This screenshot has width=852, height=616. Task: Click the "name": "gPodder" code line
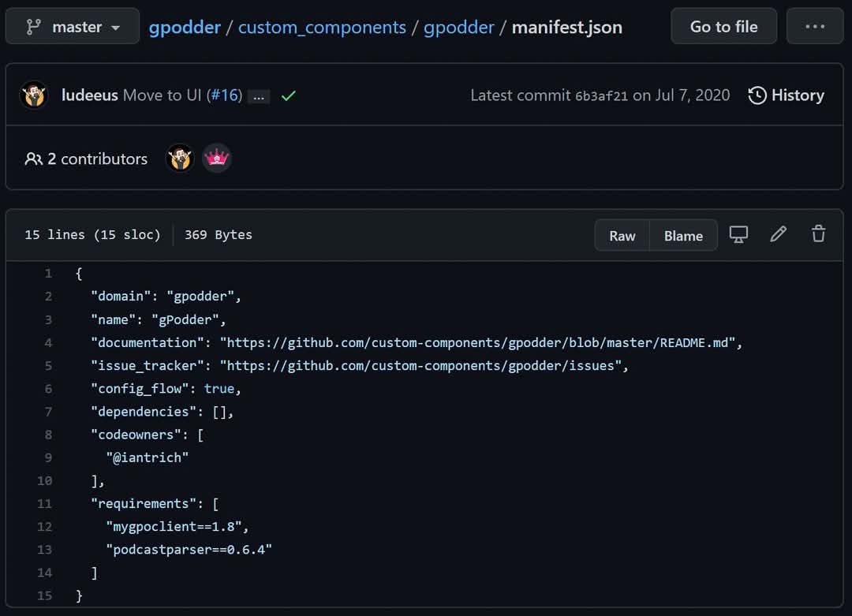pos(158,320)
